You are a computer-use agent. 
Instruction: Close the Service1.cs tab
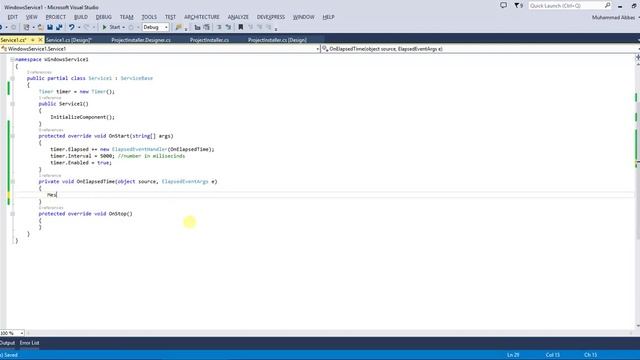coord(40,40)
